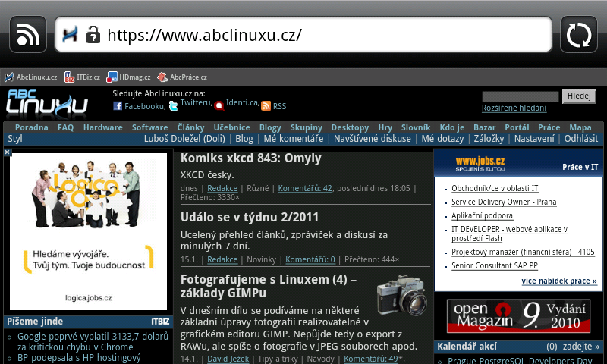Open the Portál menu item
The image size is (607, 364).
(x=517, y=127)
